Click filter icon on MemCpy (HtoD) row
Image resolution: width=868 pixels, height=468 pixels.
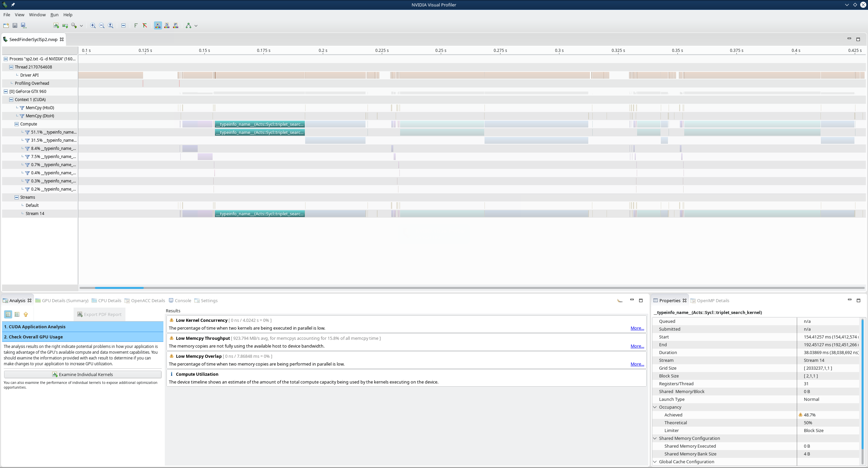(22, 108)
